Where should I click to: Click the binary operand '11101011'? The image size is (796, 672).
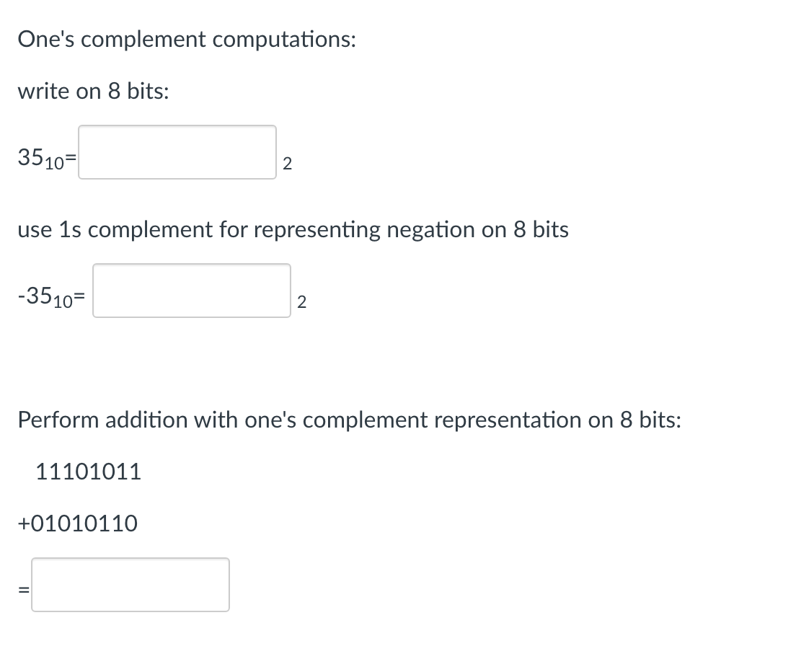point(87,471)
